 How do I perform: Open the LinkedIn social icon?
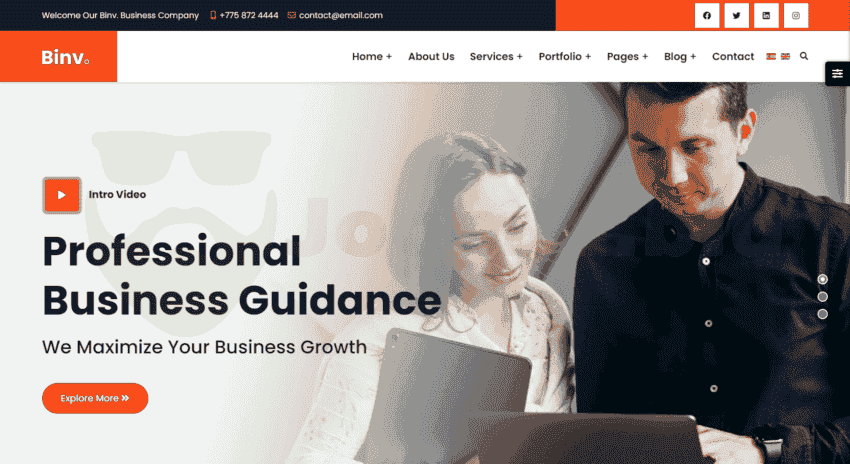coord(766,16)
